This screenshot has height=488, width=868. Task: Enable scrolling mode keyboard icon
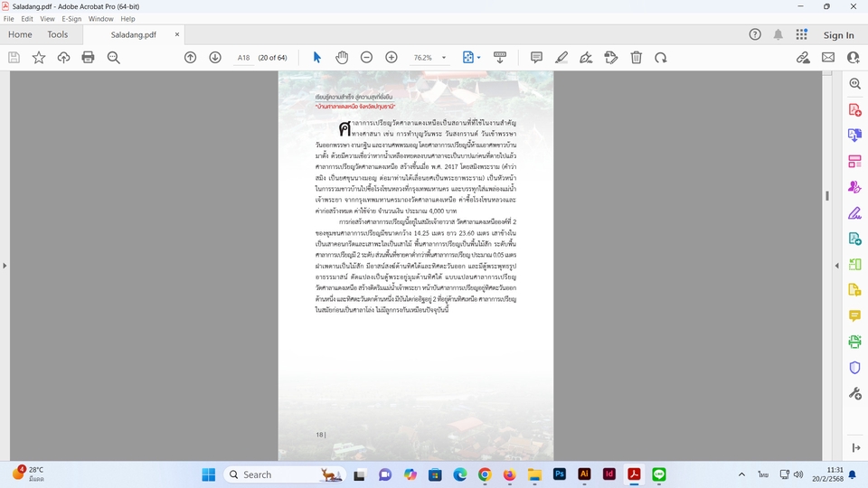500,58
